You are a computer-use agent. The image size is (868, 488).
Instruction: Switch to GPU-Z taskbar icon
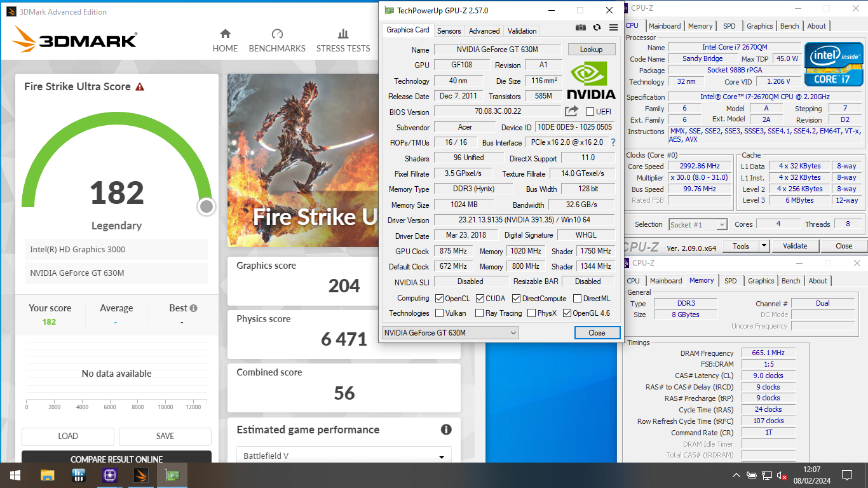(172, 475)
